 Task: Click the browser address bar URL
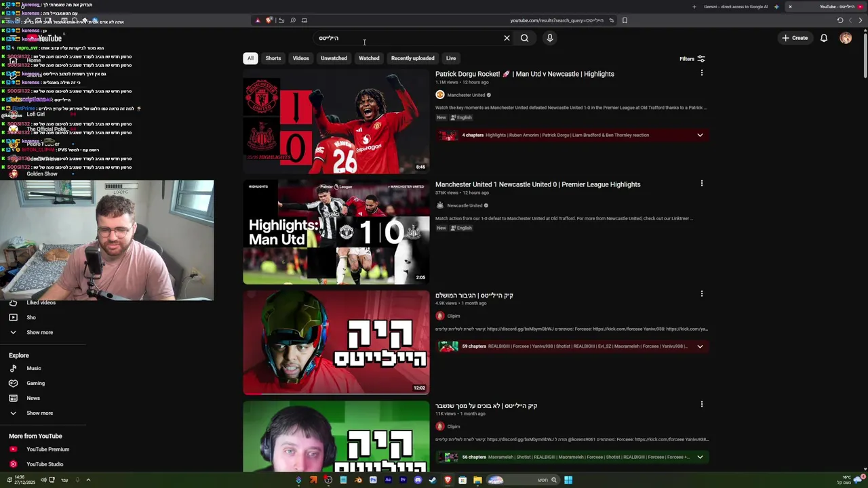coord(557,20)
